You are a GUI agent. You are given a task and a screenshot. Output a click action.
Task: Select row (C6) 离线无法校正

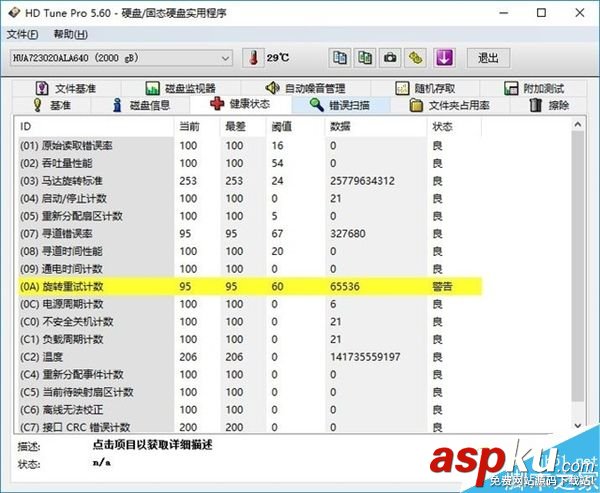pyautogui.click(x=249, y=410)
